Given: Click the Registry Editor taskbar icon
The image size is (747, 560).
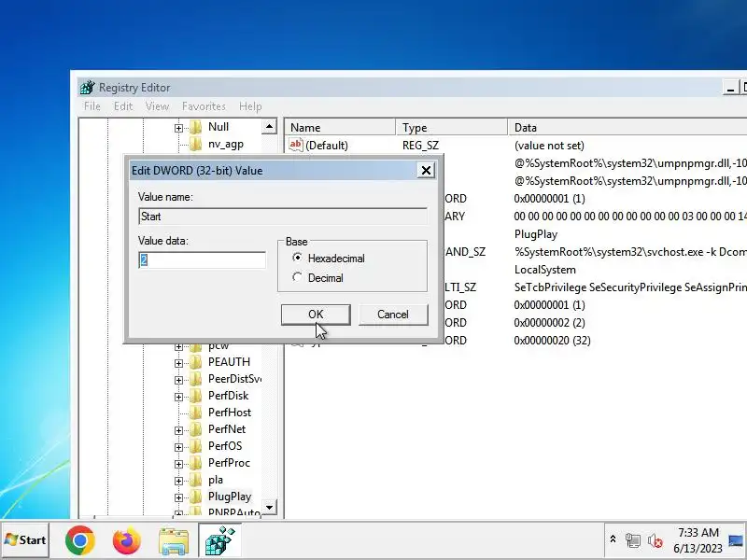Looking at the screenshot, I should tap(220, 540).
